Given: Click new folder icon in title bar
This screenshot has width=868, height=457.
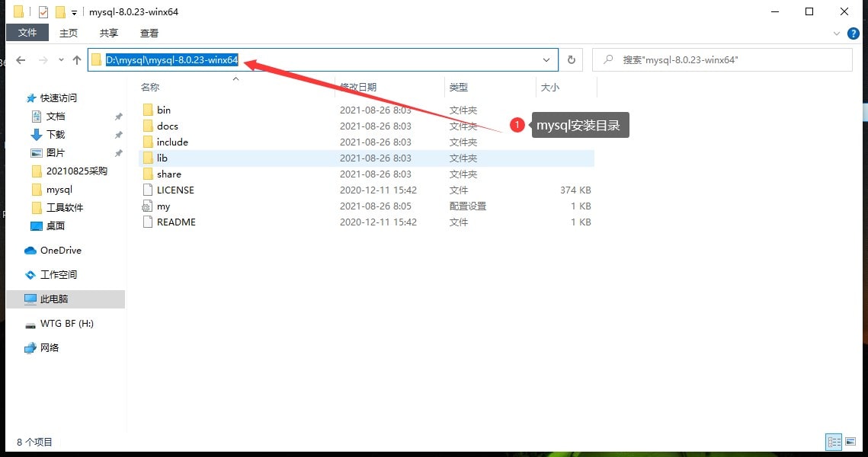Looking at the screenshot, I should click(60, 11).
